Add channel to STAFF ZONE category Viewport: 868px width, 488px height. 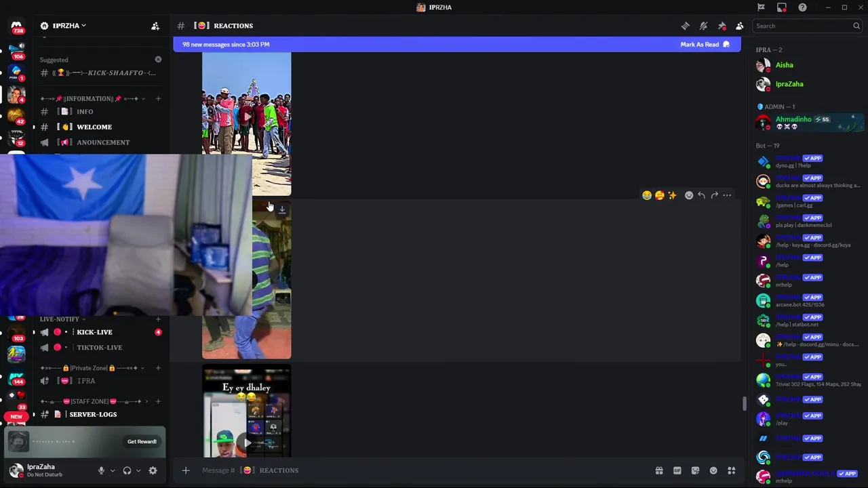click(x=158, y=401)
